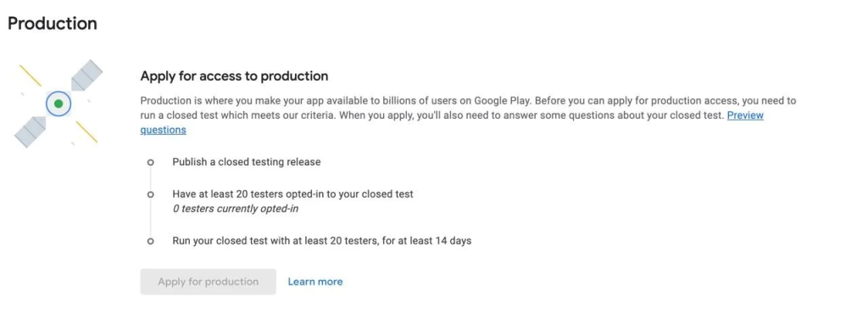Click Run your closed test for 14 days text
This screenshot has width=868, height=314.
[x=321, y=241]
